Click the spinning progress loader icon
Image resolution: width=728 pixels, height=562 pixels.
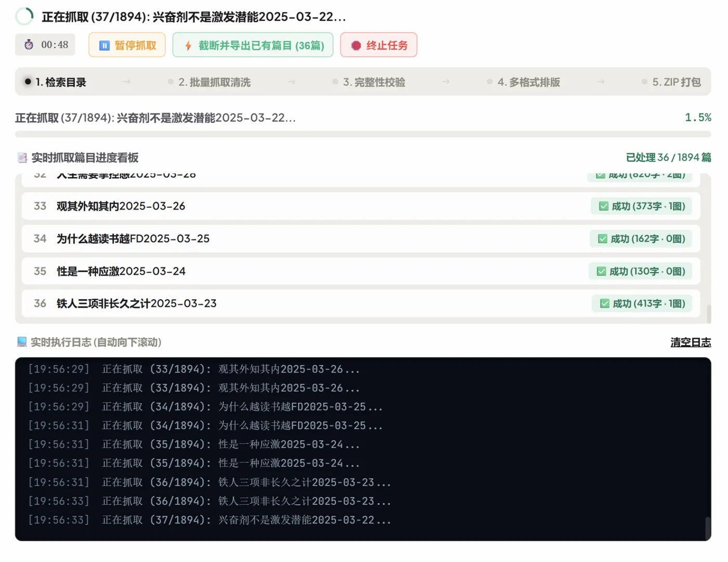pyautogui.click(x=24, y=17)
